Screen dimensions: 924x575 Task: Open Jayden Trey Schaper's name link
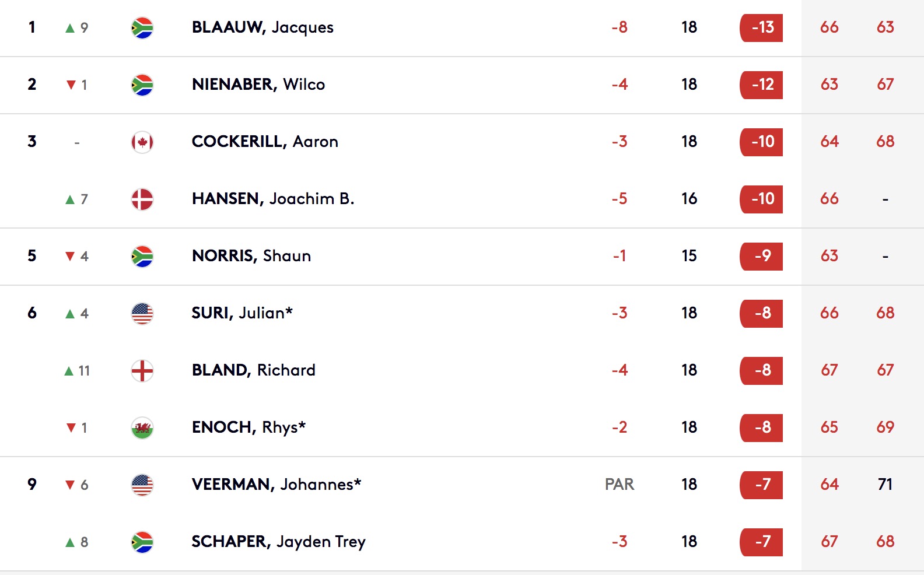(x=279, y=542)
